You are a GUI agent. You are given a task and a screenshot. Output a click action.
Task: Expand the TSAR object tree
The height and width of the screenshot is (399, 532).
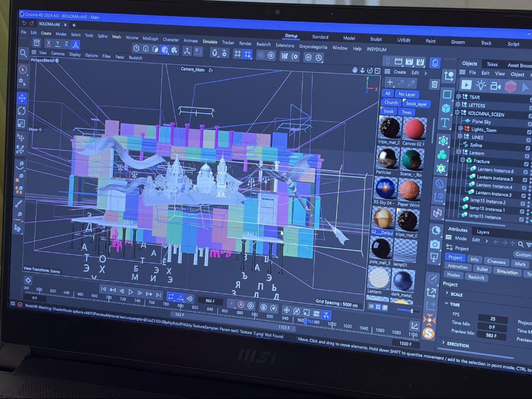458,96
